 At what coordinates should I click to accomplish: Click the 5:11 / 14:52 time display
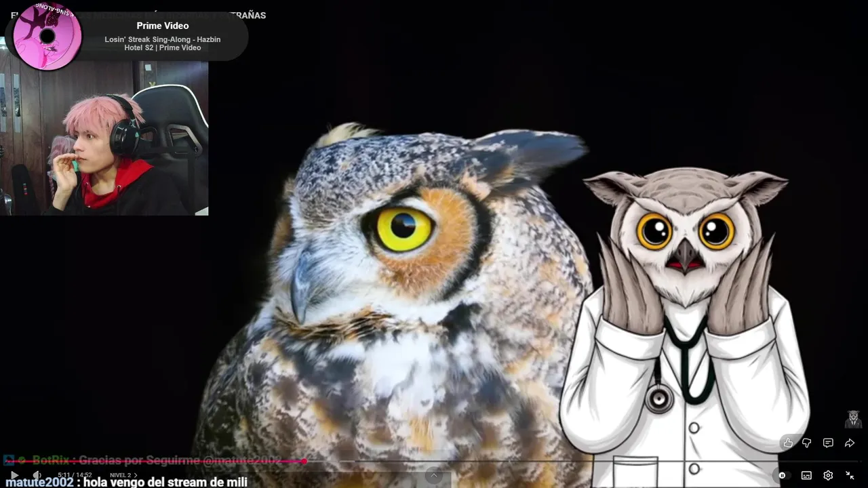point(75,475)
